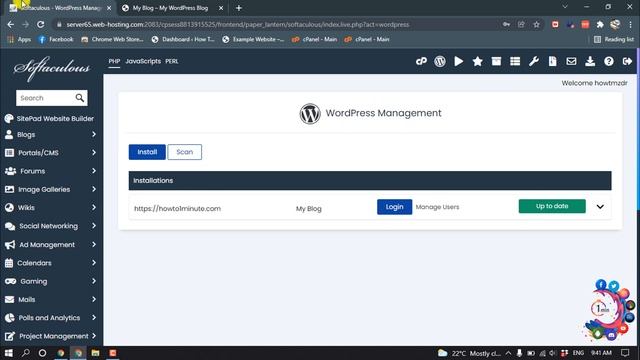Open File Explorer from taskbar
The height and width of the screenshot is (360, 640).
coord(95,353)
